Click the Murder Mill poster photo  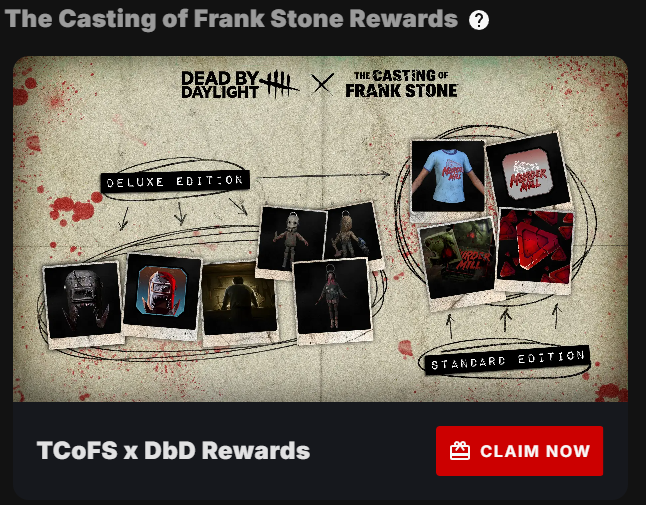[458, 259]
